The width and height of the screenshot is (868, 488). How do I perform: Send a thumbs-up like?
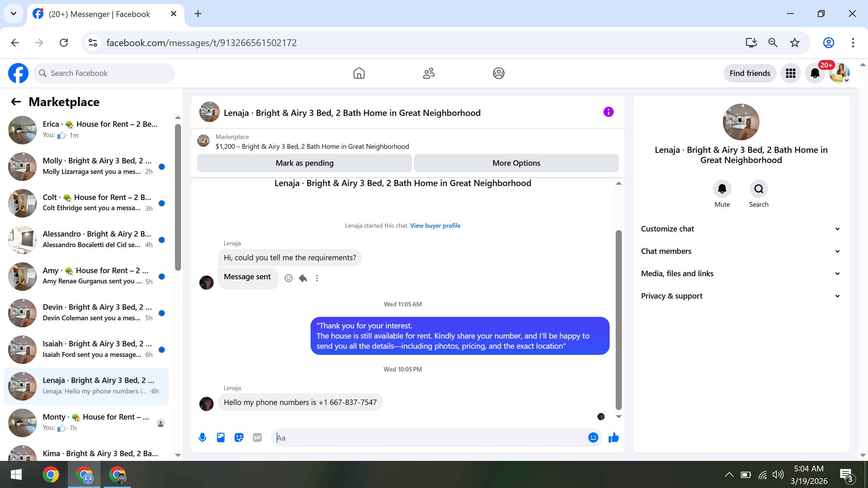(x=613, y=438)
